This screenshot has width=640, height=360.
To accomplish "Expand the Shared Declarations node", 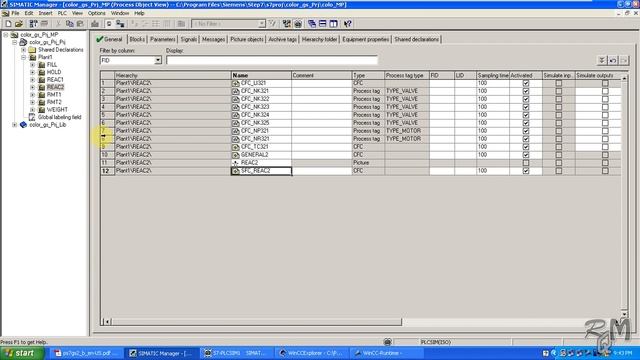I will [x=24, y=50].
